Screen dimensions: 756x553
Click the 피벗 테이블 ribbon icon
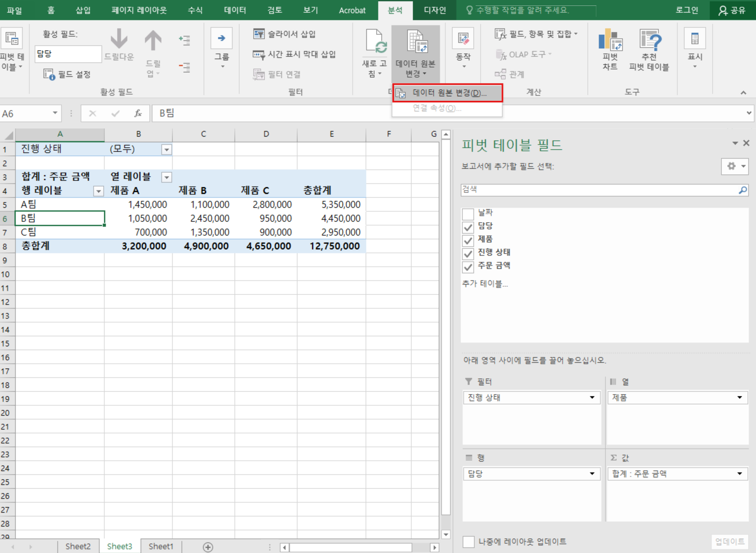[12, 38]
